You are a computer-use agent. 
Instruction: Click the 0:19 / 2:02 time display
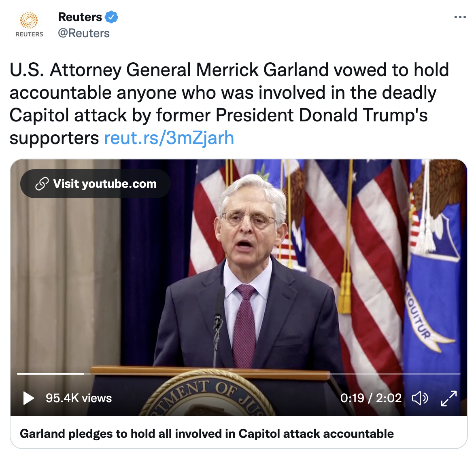coord(371,398)
